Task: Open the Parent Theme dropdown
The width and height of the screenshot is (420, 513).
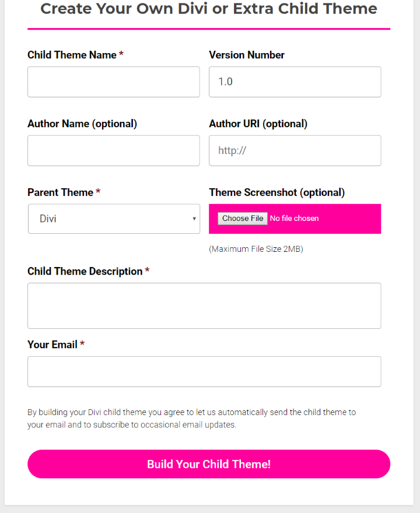Action: [x=114, y=219]
